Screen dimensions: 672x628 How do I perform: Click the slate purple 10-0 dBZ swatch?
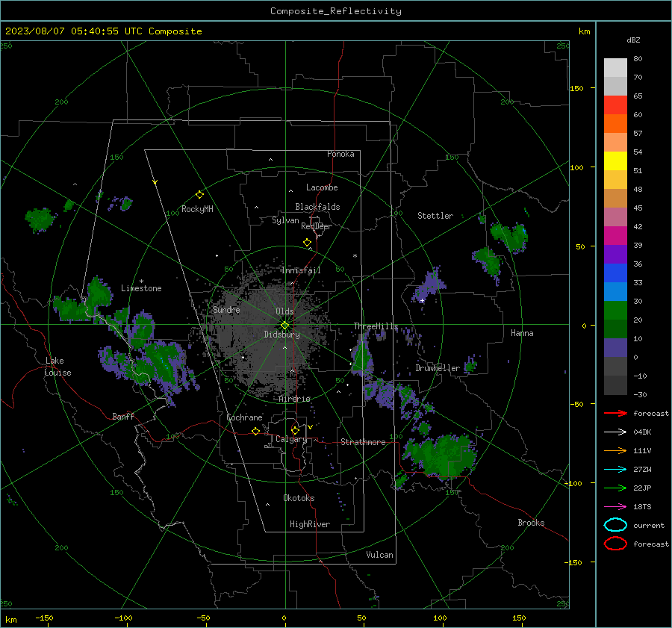[615, 348]
